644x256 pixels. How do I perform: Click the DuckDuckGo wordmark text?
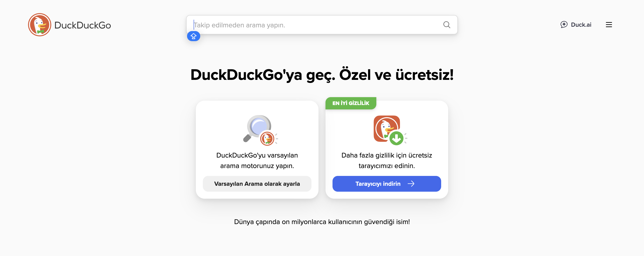coord(83,25)
